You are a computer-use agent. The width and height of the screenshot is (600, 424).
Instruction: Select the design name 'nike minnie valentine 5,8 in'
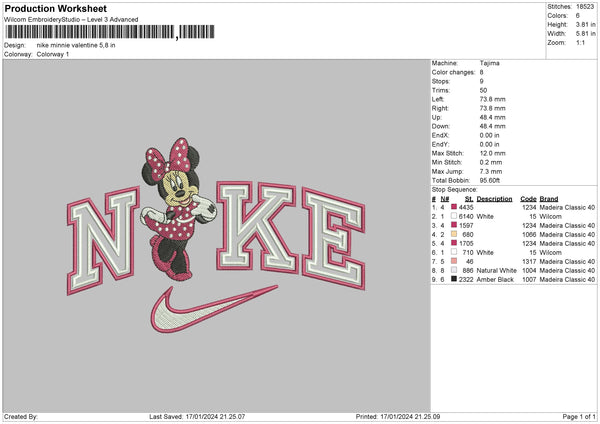tap(76, 45)
